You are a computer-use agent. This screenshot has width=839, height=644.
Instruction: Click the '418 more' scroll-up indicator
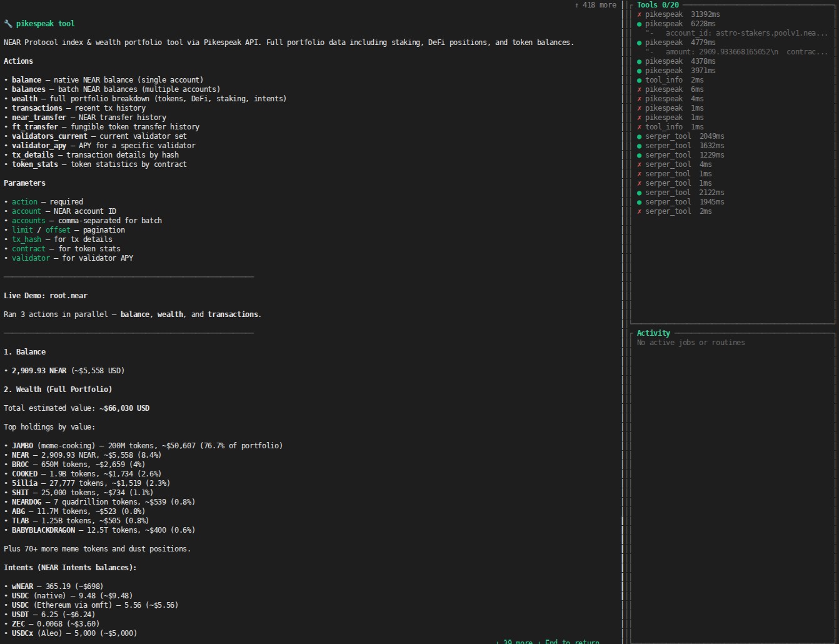[595, 5]
